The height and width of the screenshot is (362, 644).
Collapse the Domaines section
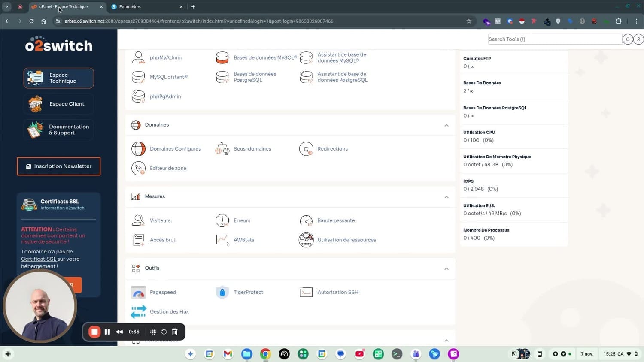point(447,125)
